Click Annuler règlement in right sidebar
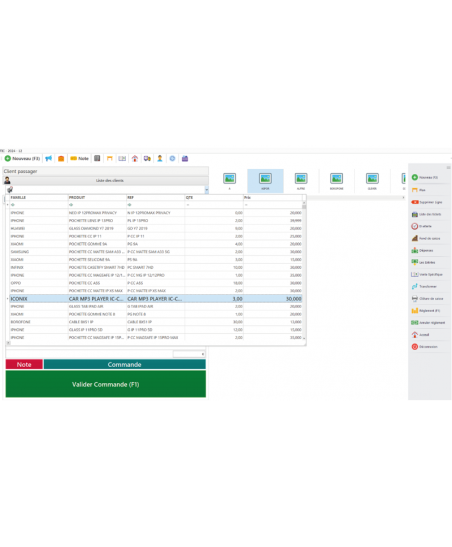Screen dimensions: 452x547 click(x=429, y=323)
